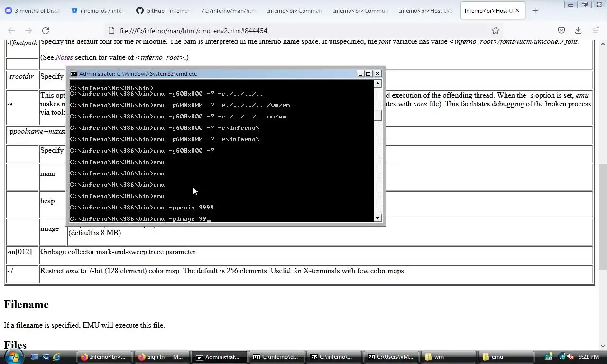
Task: Bookmark this page with star icon
Action: (x=496, y=30)
